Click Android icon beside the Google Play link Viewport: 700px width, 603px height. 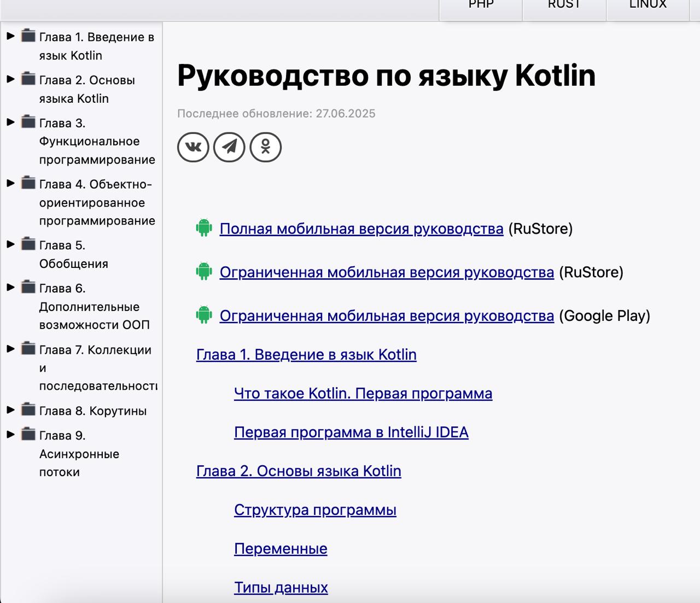[x=204, y=315]
